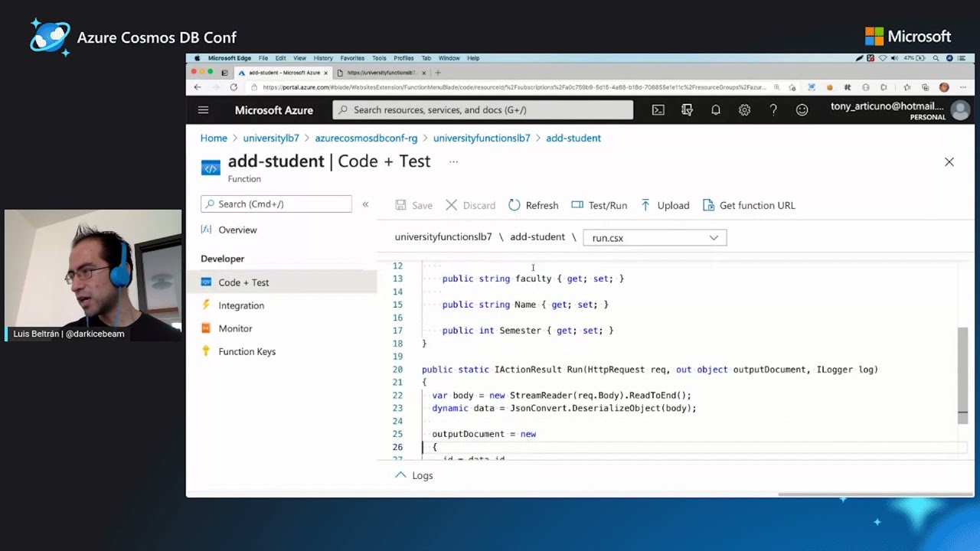Open the History menu
Screen dimensions: 980x551
tap(323, 58)
